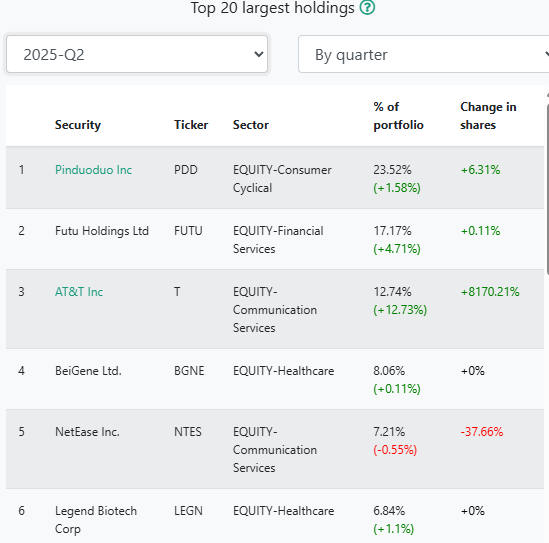
Task: Sort by Change in shares header
Action: [x=488, y=116]
